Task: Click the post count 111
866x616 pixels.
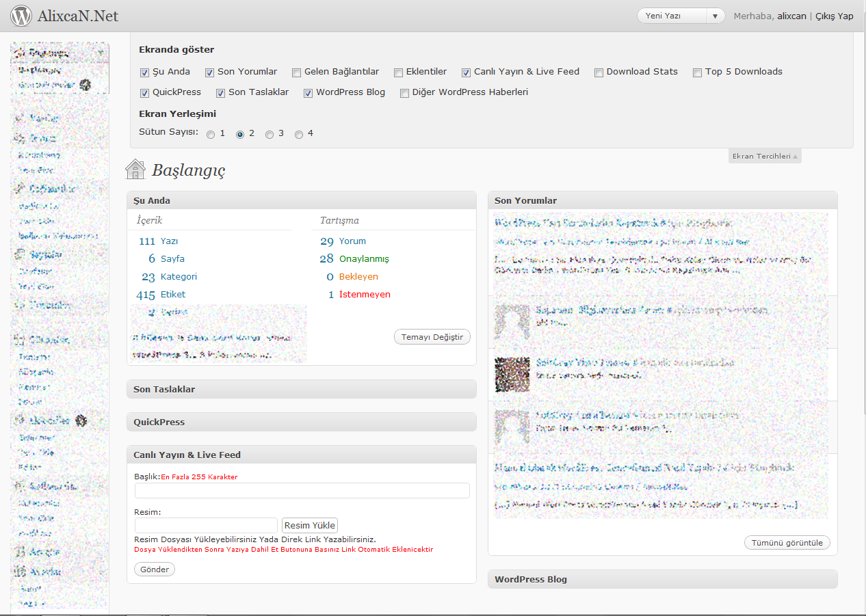Action: click(147, 241)
